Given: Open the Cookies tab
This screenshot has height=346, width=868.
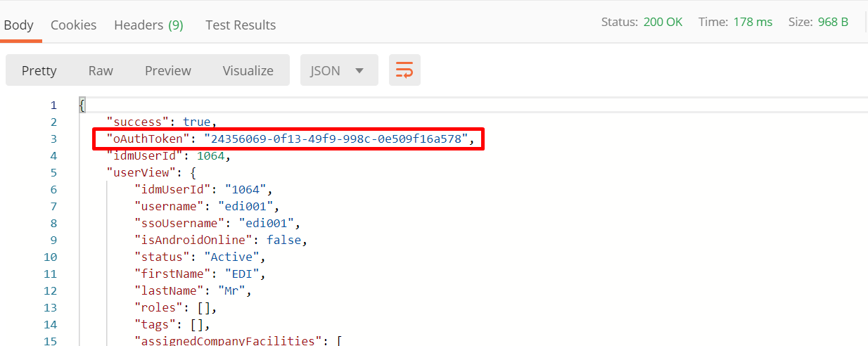Looking at the screenshot, I should [73, 25].
